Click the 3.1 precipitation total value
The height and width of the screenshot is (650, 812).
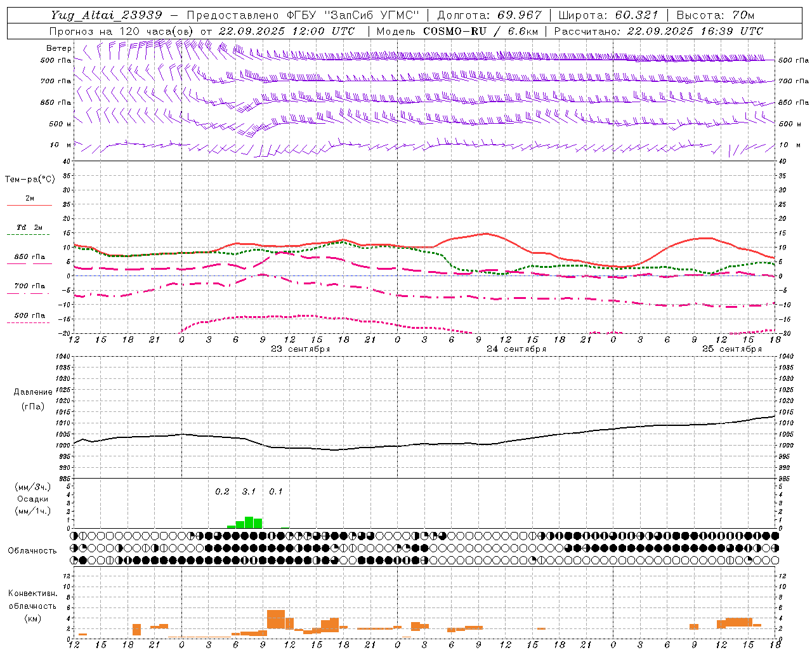click(249, 491)
